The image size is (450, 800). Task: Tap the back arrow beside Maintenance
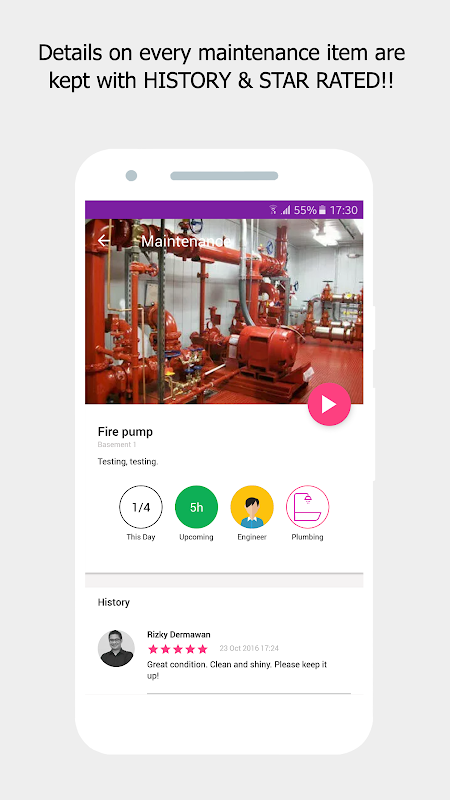[104, 241]
